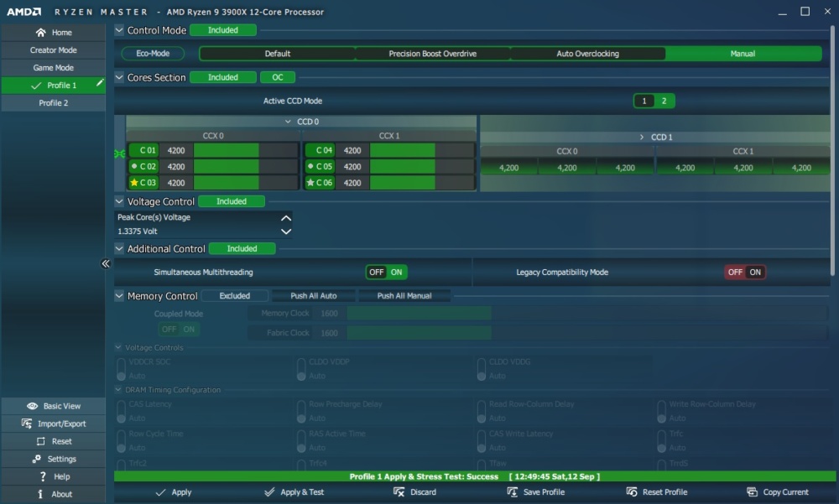Collapse the Cores Section chevron
The width and height of the screenshot is (839, 504).
tap(119, 77)
